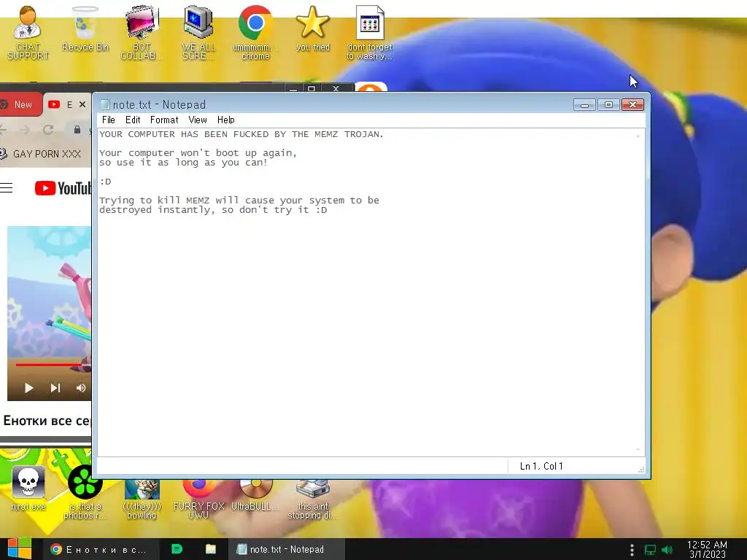The image size is (747, 560).
Task: Select the UltraBULL disc icon
Action: pyautogui.click(x=256, y=495)
